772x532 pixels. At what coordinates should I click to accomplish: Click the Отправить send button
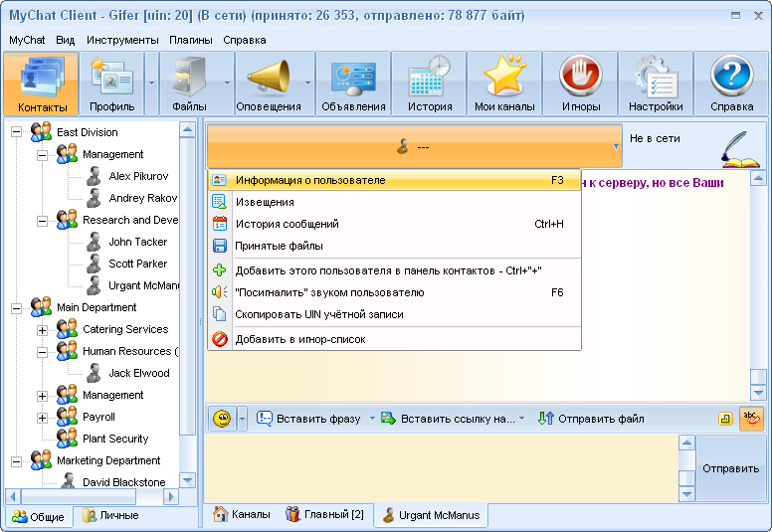[730, 468]
